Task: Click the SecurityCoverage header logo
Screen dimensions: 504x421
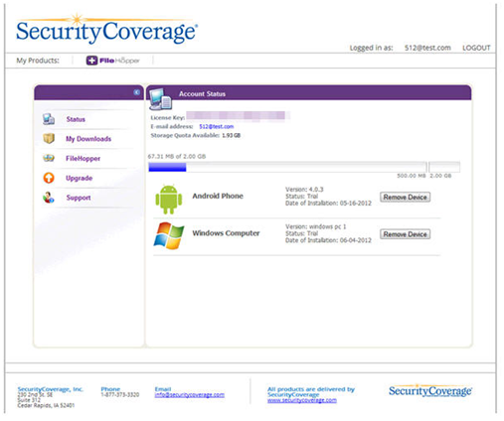Action: pyautogui.click(x=106, y=29)
